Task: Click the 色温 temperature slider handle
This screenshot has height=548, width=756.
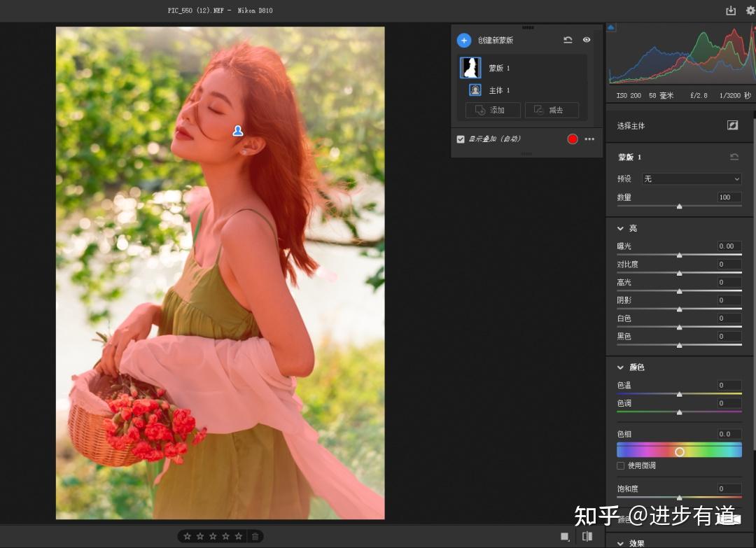Action: 679,394
